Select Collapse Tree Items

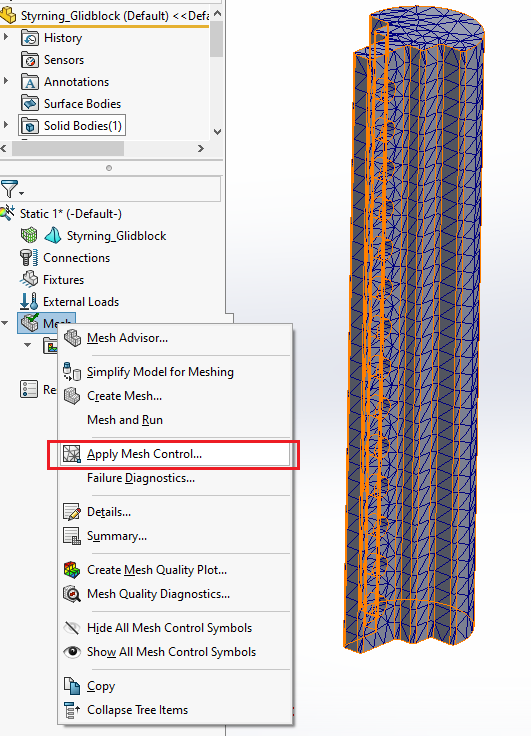(x=138, y=710)
